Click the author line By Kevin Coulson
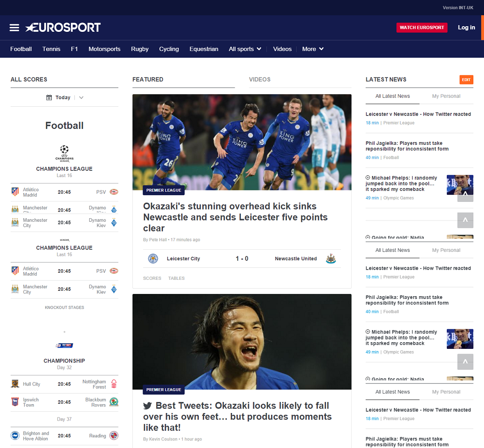 (160, 439)
